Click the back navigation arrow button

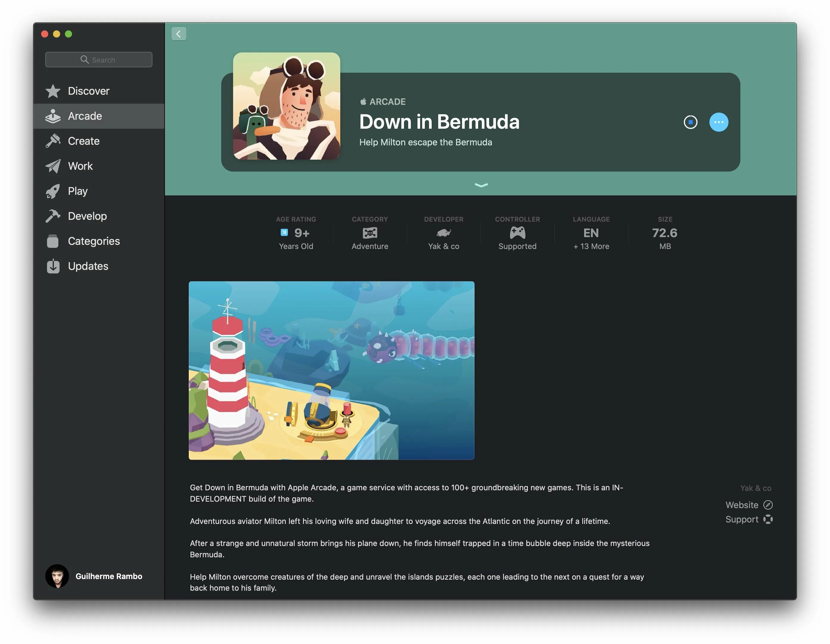coord(179,32)
